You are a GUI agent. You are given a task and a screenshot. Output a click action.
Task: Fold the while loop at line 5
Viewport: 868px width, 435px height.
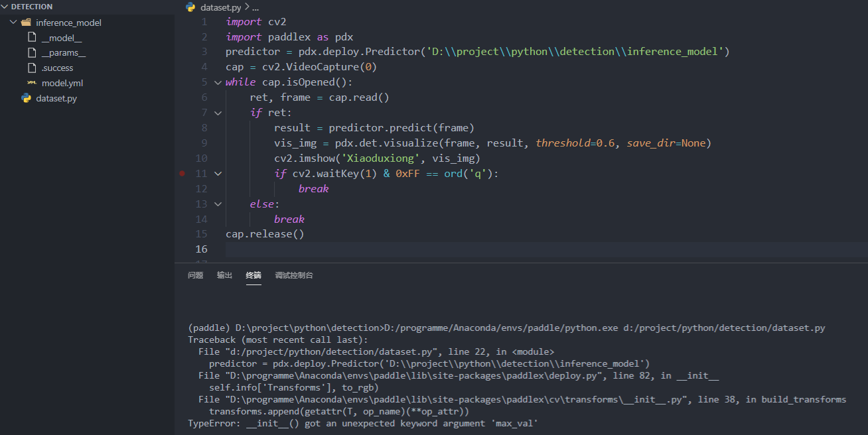[218, 82]
